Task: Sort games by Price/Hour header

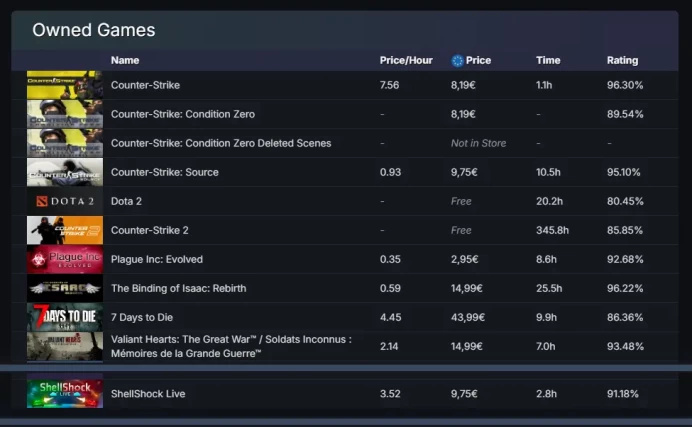Action: pos(406,60)
